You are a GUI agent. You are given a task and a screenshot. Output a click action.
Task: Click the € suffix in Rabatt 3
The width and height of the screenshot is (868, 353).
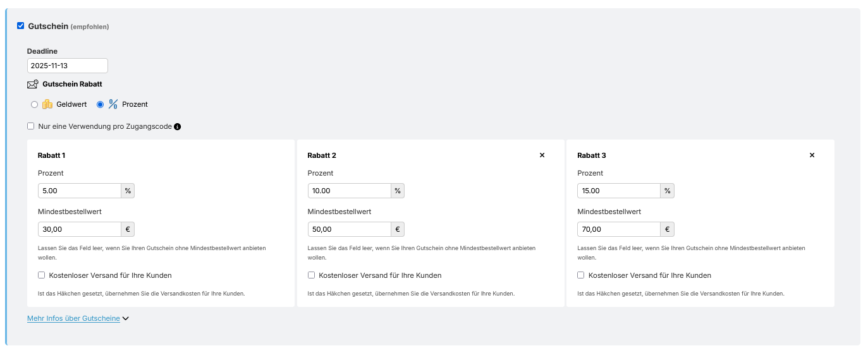point(668,229)
